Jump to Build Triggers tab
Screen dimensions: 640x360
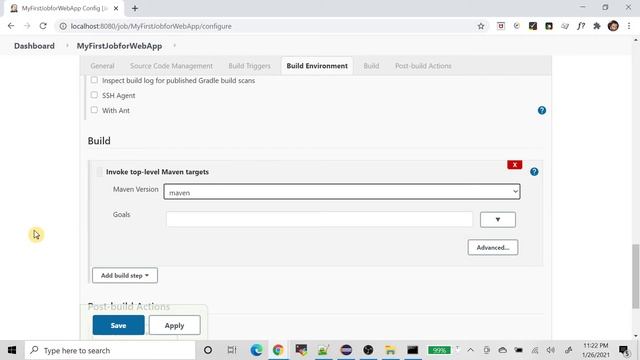(x=249, y=66)
